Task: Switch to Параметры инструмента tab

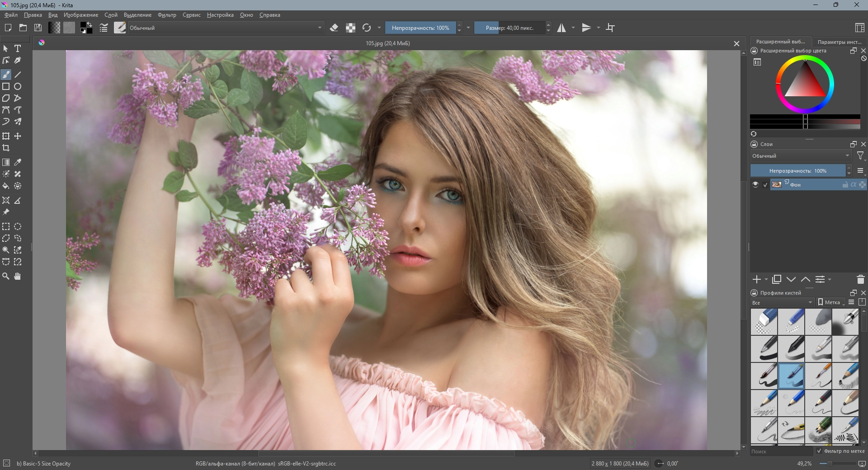Action: pyautogui.click(x=839, y=42)
